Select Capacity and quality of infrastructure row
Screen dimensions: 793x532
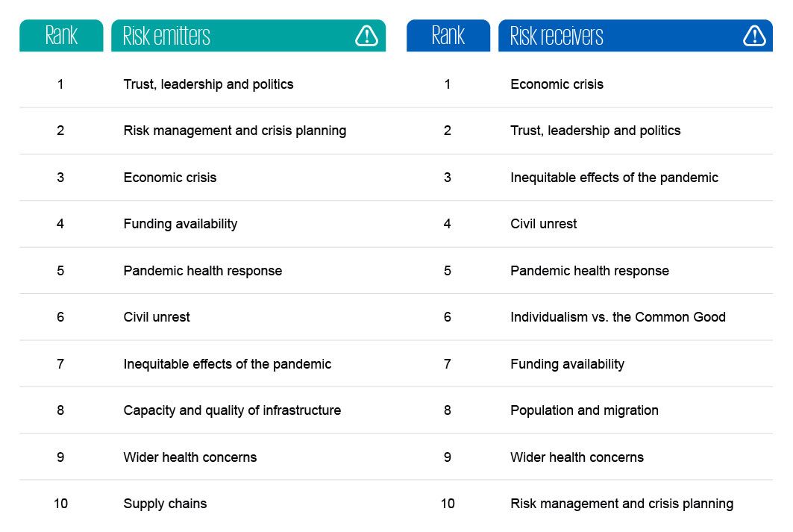232,410
